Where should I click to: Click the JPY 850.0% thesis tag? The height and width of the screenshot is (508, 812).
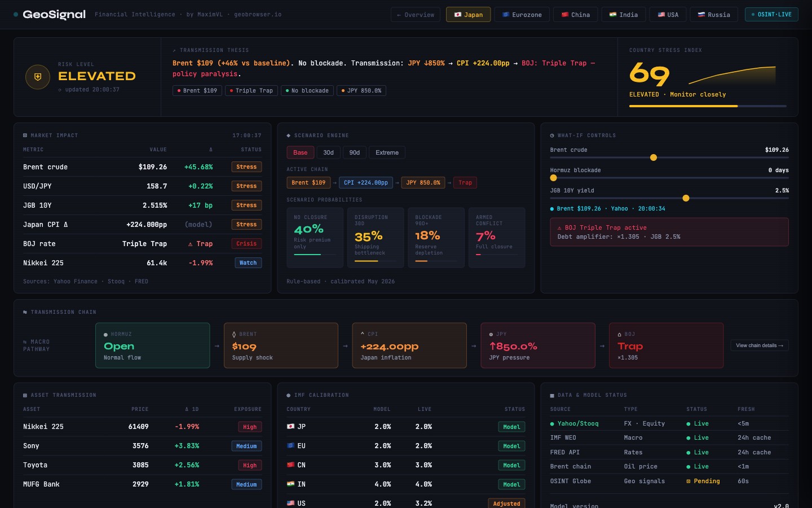(x=361, y=90)
